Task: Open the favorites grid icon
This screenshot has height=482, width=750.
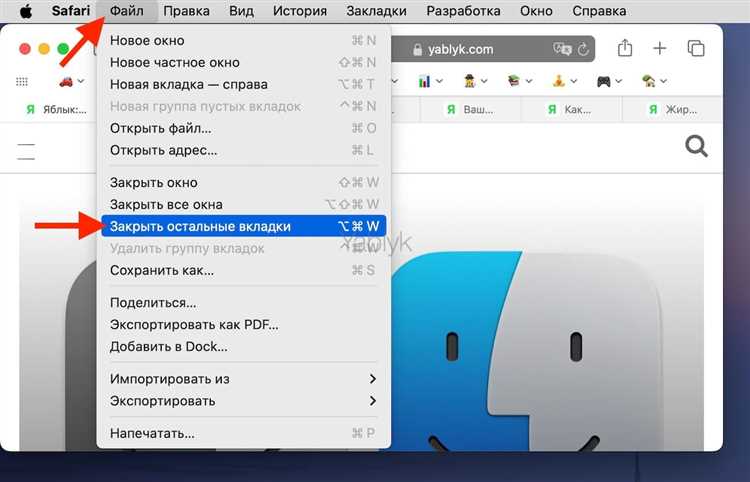Action: [22, 82]
